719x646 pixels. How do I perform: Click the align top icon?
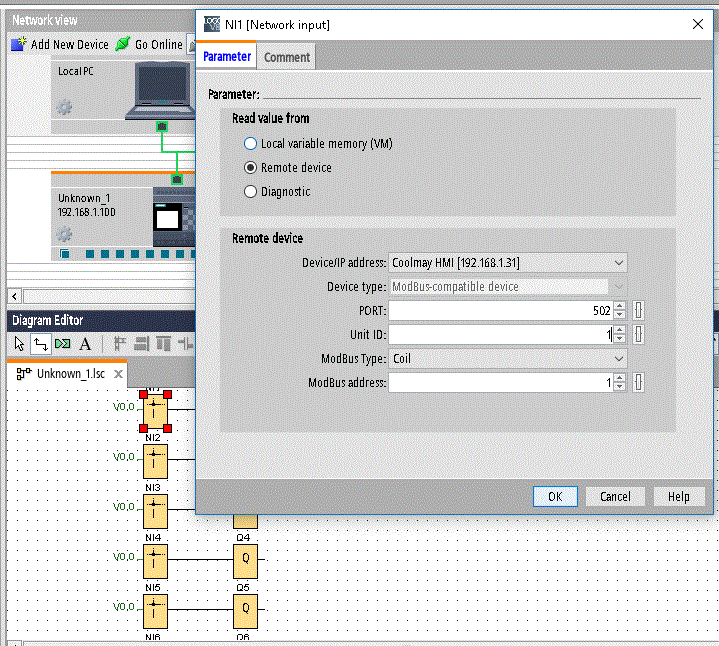coord(163,343)
